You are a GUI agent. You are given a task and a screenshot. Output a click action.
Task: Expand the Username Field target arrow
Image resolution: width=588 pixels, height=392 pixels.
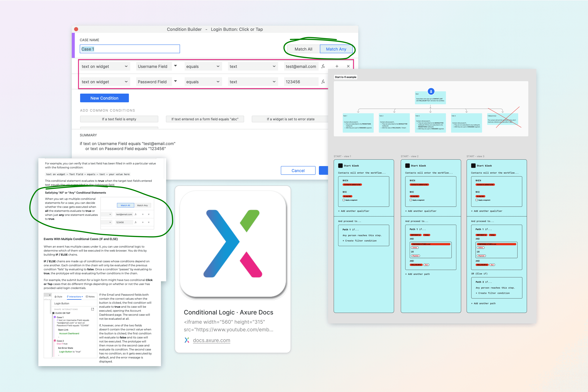176,66
